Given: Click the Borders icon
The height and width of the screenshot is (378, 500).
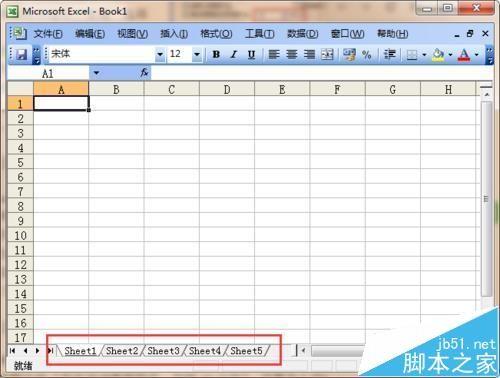Looking at the screenshot, I should (412, 54).
